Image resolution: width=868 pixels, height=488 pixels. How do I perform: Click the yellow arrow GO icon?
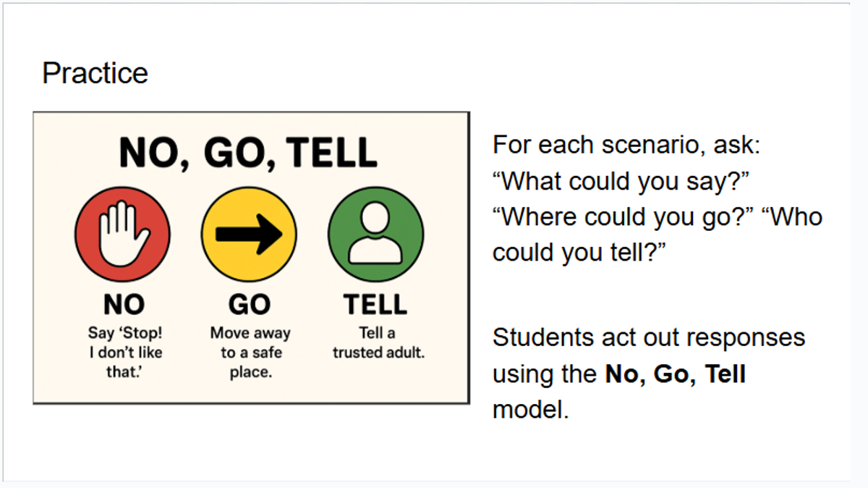(x=249, y=234)
